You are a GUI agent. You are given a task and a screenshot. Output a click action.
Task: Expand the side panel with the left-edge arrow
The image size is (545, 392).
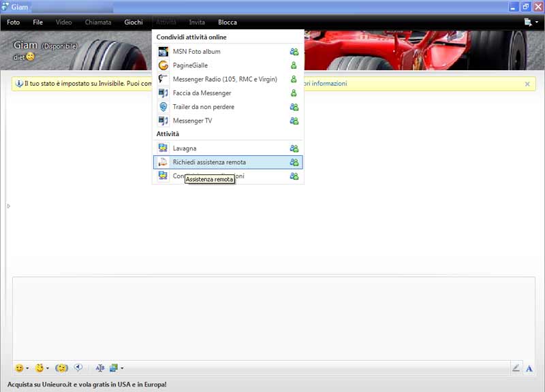(x=9, y=206)
